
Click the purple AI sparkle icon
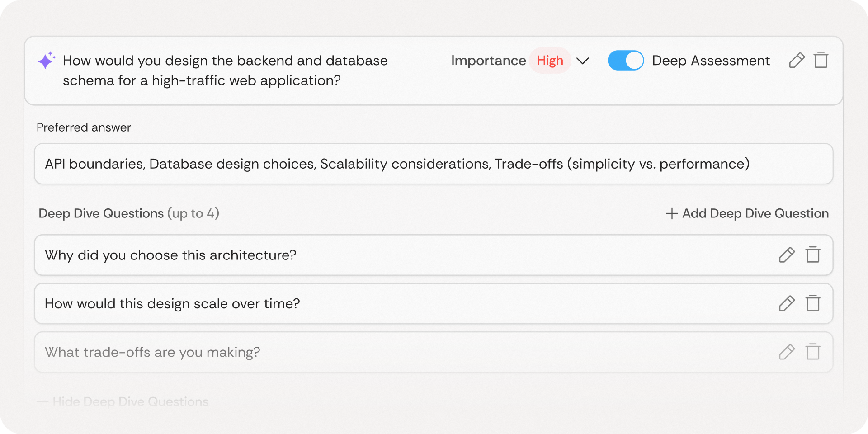[47, 60]
